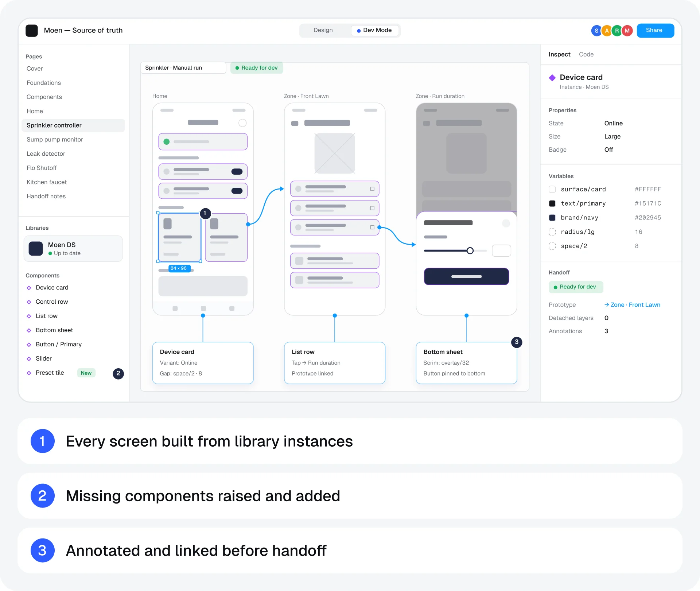Click the canvas Ready for dev status tag
This screenshot has width=700, height=591.
tap(257, 68)
